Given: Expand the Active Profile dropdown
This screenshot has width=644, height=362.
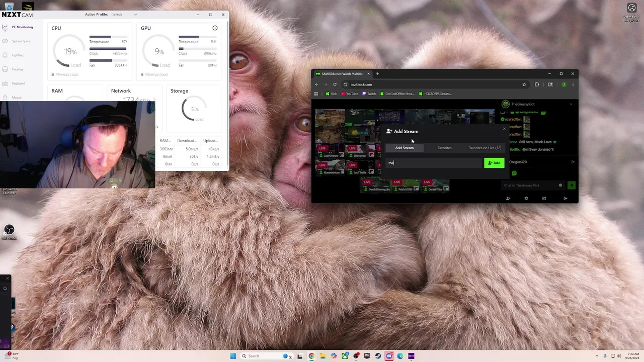Looking at the screenshot, I should tap(124, 15).
